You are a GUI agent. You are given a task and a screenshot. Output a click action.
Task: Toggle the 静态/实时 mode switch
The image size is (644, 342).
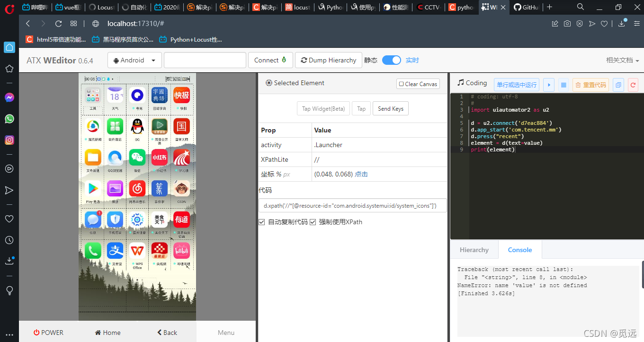(x=392, y=60)
